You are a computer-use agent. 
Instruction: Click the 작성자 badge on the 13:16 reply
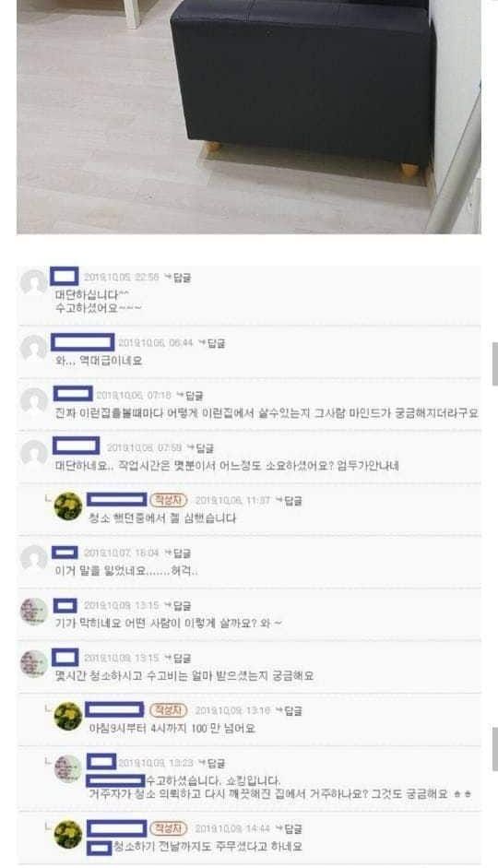coord(168,709)
